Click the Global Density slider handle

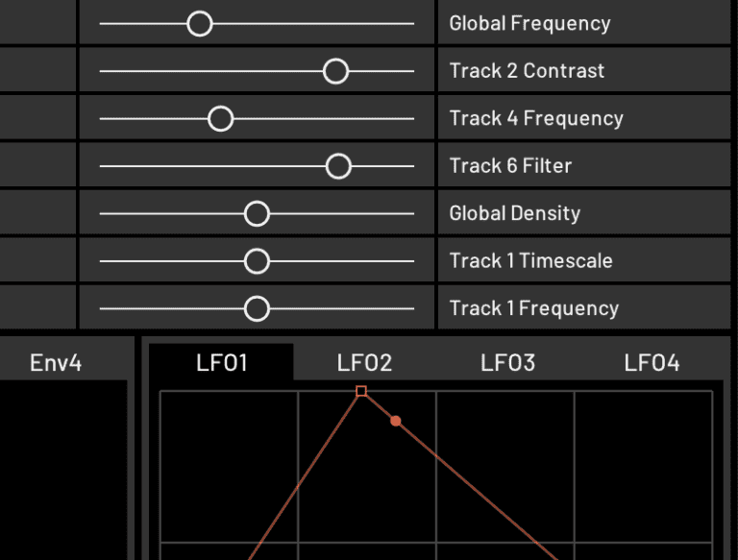click(257, 213)
